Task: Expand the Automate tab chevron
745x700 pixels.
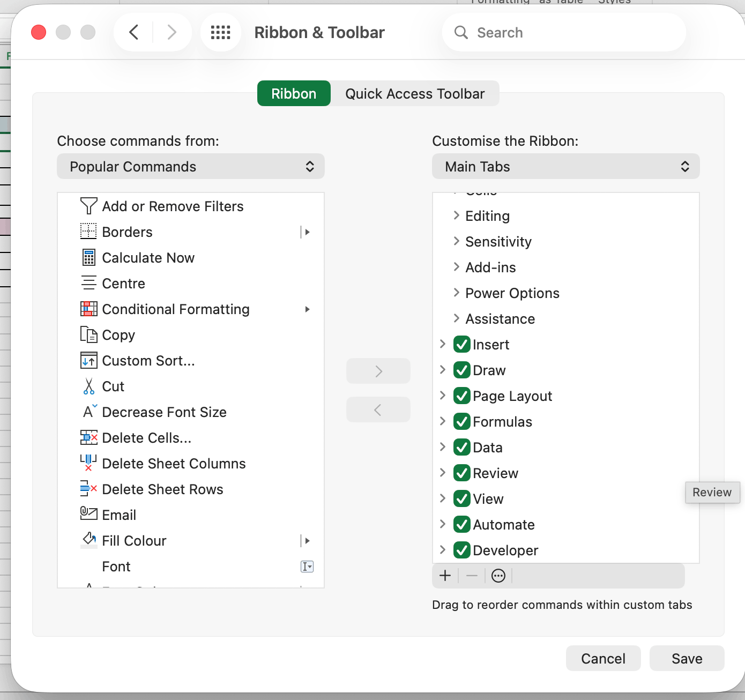Action: tap(443, 524)
